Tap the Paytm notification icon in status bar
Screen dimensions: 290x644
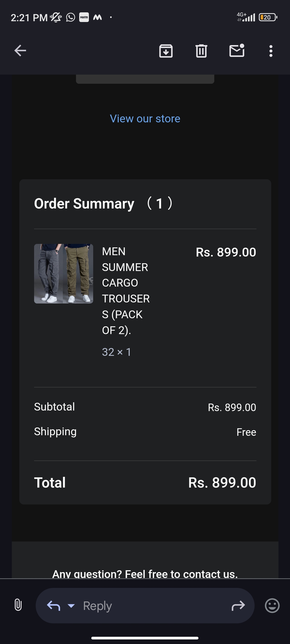[84, 17]
